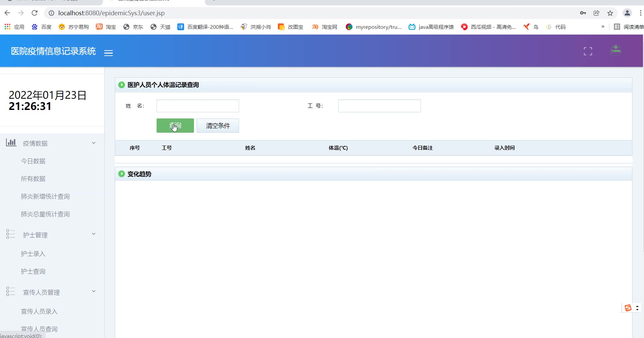The image size is (644, 338).
Task: Open the 京东 bookmark
Action: tap(133, 27)
